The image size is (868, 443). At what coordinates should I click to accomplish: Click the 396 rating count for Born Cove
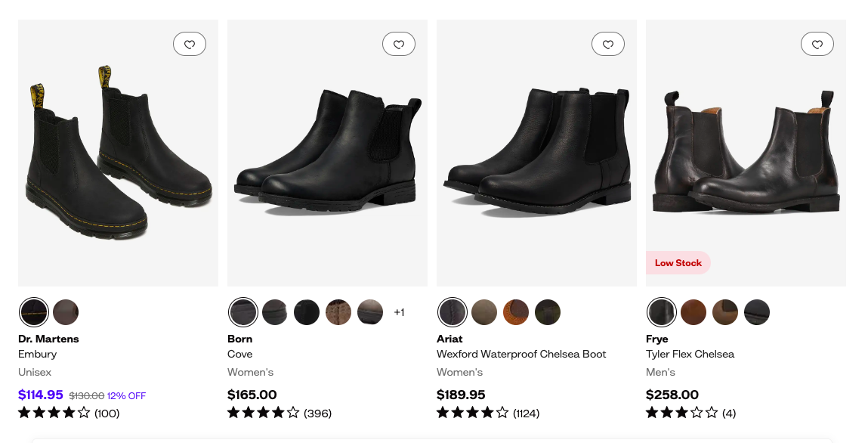pos(317,414)
